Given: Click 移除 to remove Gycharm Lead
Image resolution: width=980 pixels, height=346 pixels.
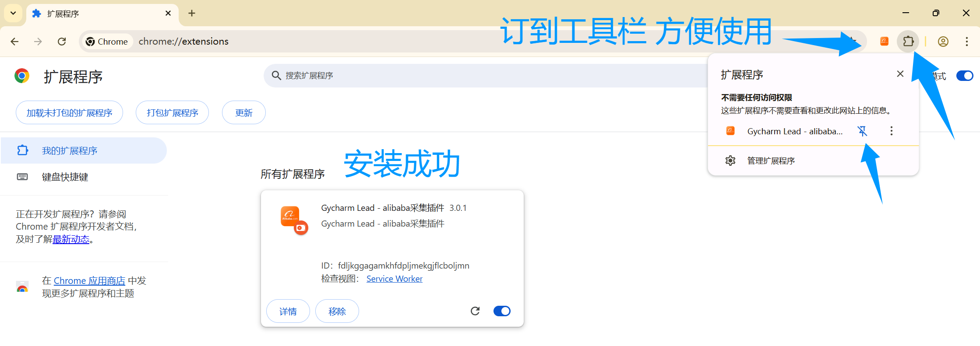Looking at the screenshot, I should coord(337,311).
